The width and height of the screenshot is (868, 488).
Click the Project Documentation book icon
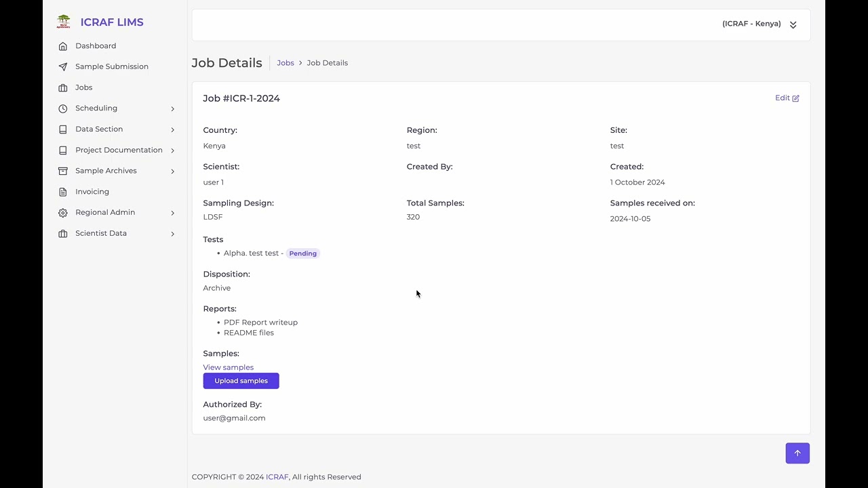coord(63,150)
